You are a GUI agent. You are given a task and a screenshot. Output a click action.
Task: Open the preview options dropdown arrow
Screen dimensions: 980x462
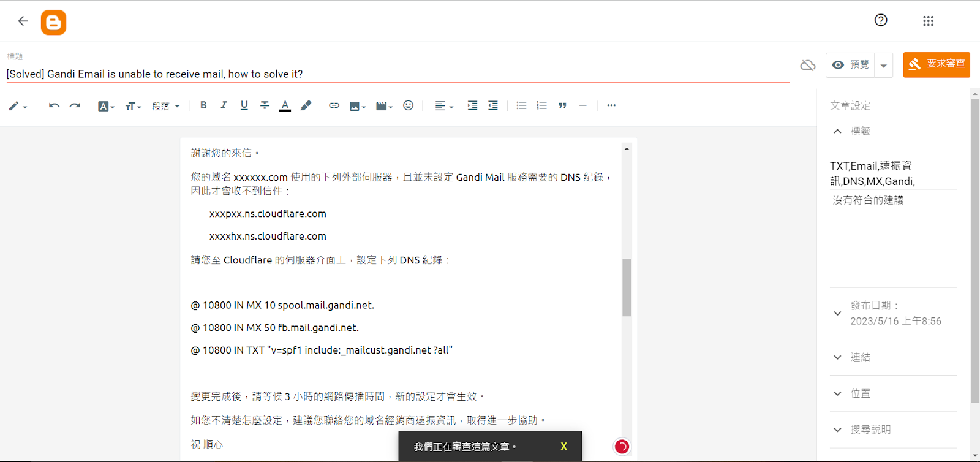[883, 65]
